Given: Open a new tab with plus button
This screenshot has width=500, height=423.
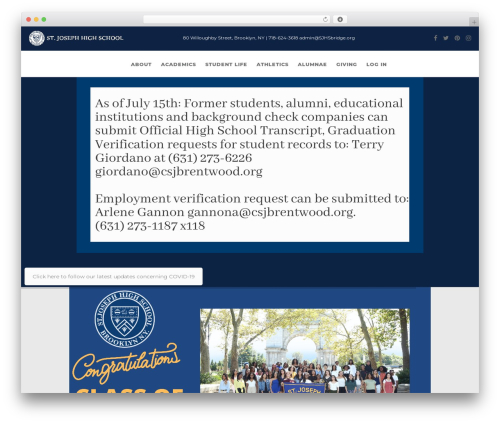Looking at the screenshot, I should click(474, 22).
